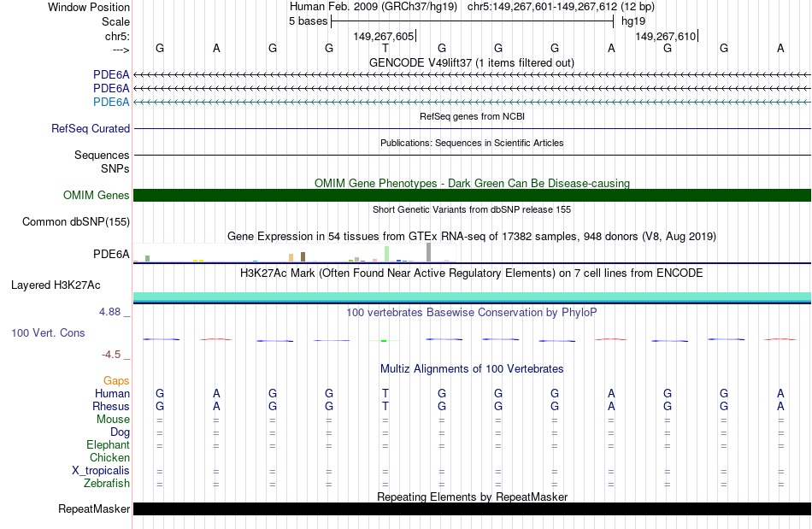Click the light blue PDE6A transcript label
Screen dimensions: 812x529
[x=111, y=102]
